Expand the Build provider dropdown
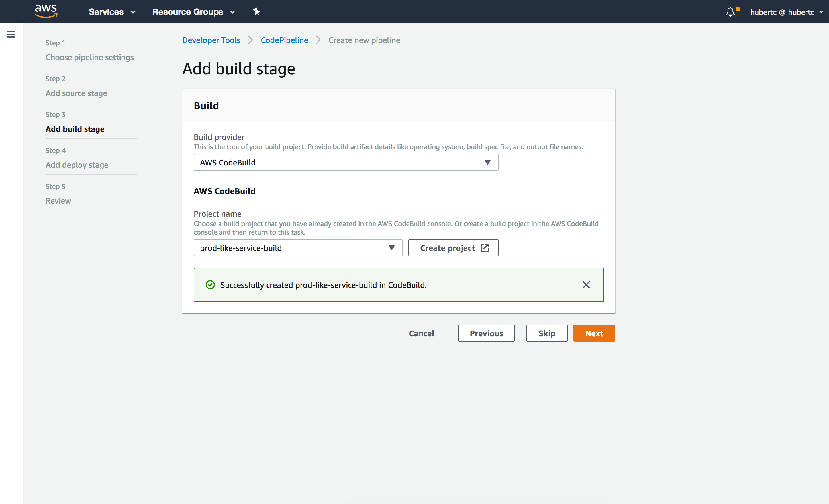Viewport: 829px width, 504px height. pyautogui.click(x=346, y=162)
